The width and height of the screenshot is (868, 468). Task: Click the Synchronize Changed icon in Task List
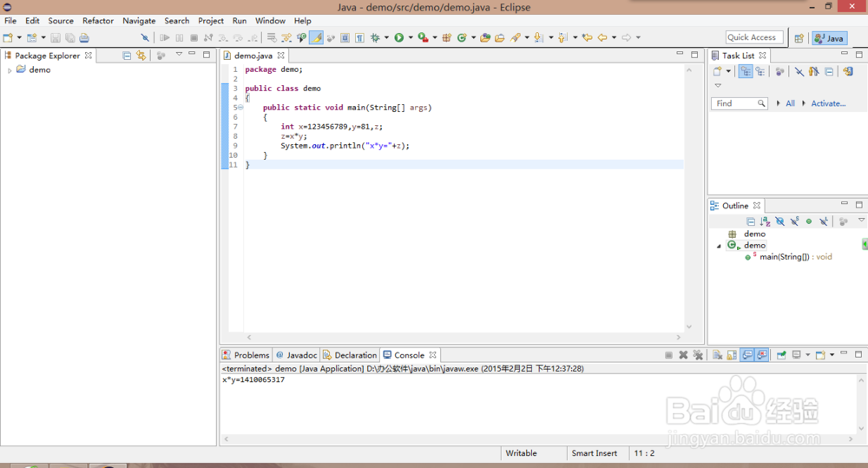coord(848,71)
